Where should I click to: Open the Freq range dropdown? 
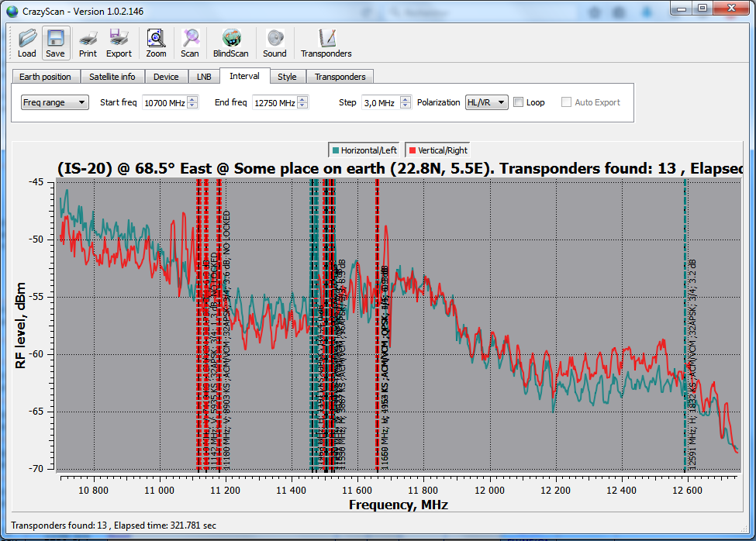(x=54, y=102)
